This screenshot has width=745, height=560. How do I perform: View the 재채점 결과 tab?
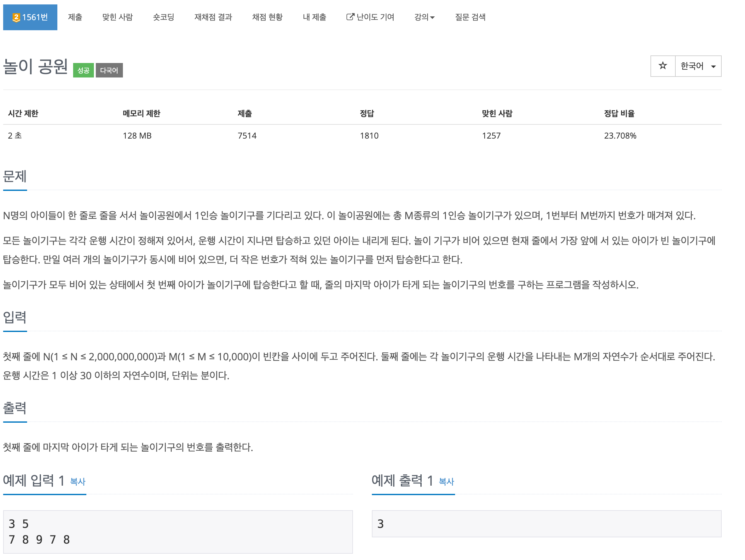[x=213, y=17]
